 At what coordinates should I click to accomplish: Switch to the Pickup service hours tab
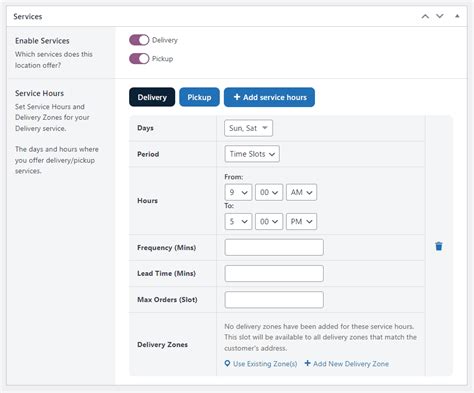coord(199,97)
